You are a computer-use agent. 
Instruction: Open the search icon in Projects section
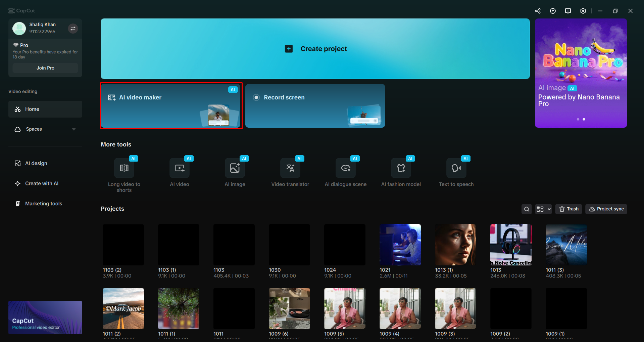pos(526,209)
